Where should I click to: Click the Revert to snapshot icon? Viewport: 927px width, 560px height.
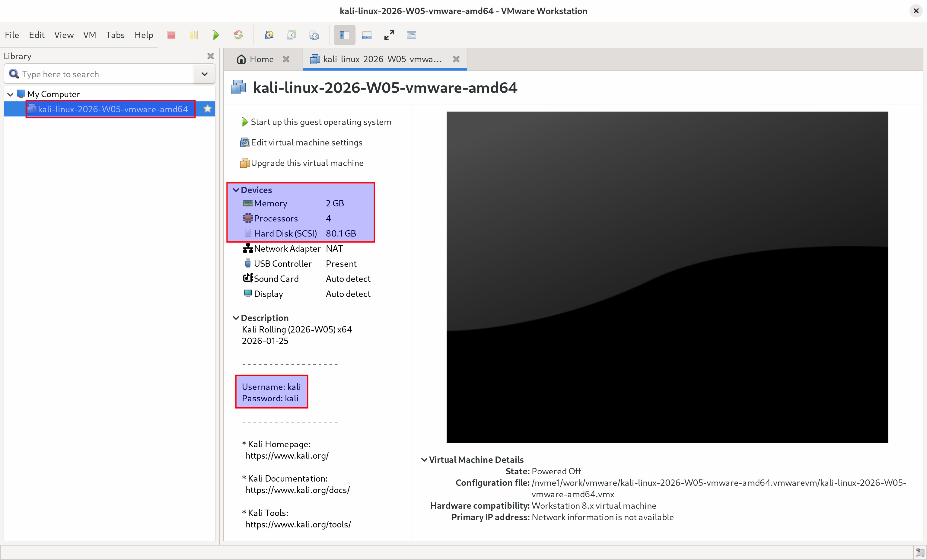coord(291,35)
